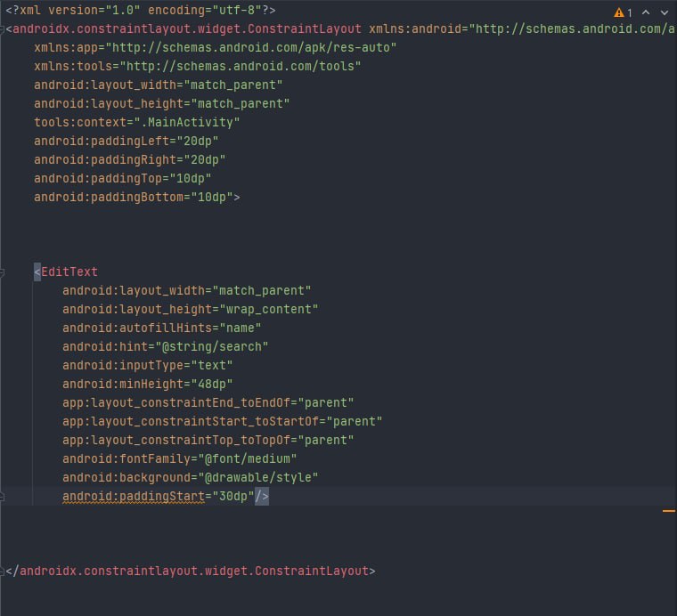The height and width of the screenshot is (616, 677).
Task: Click layout_constraintEnd_toEndOf attribute
Action: coord(208,403)
